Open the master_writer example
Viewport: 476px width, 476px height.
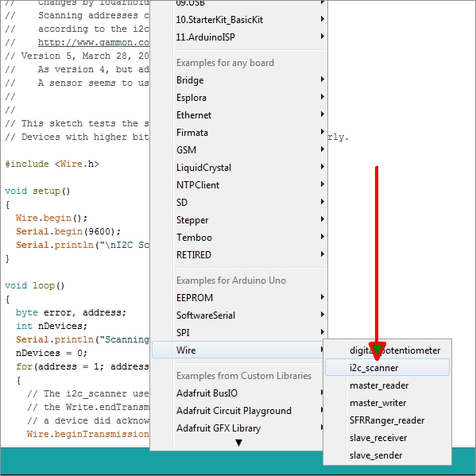click(387, 403)
